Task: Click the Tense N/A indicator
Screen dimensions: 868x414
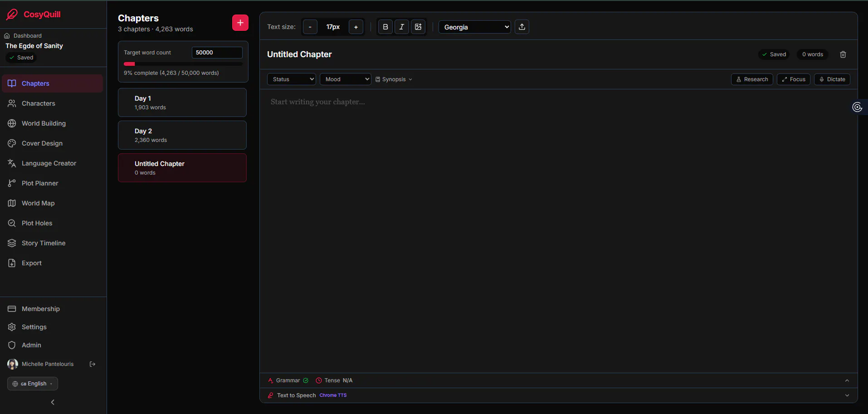Action: [334, 380]
